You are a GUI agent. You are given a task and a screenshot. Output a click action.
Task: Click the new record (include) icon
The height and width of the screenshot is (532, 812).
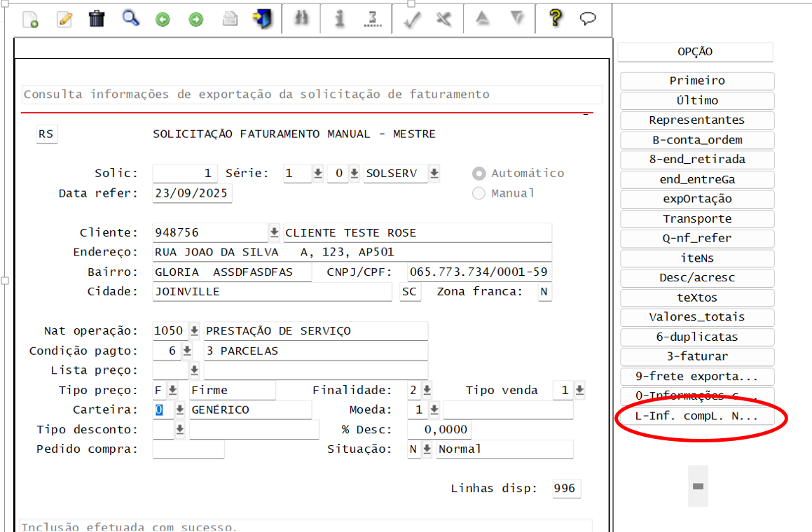[31, 20]
